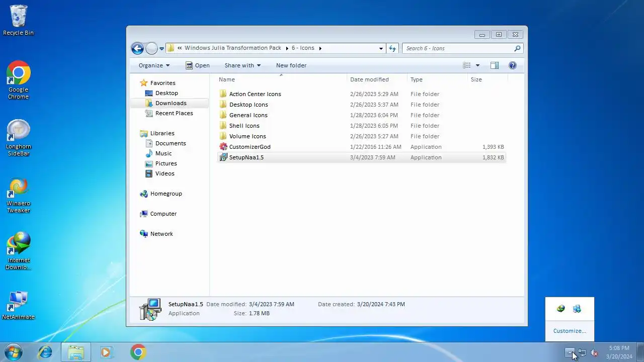Viewport: 644px width, 362px height.
Task: Open Internet Explorer from the taskbar
Action: click(x=45, y=352)
